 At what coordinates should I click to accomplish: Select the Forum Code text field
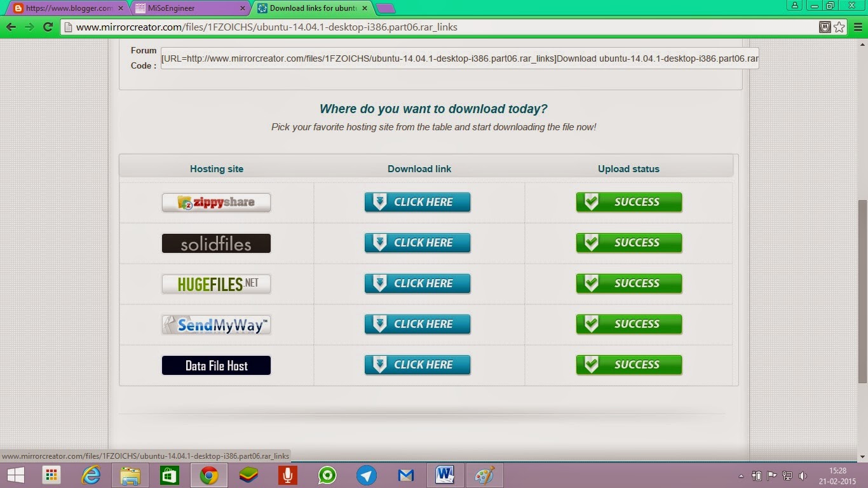pyautogui.click(x=459, y=58)
